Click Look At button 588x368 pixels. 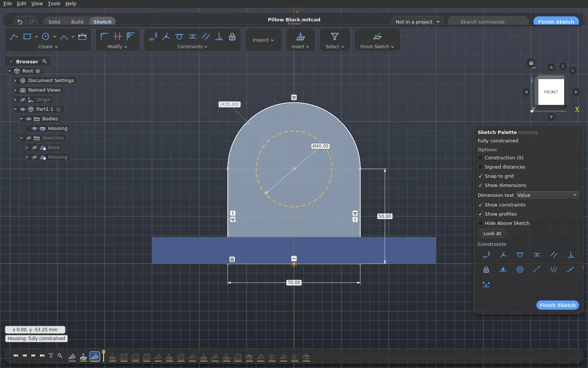click(492, 233)
